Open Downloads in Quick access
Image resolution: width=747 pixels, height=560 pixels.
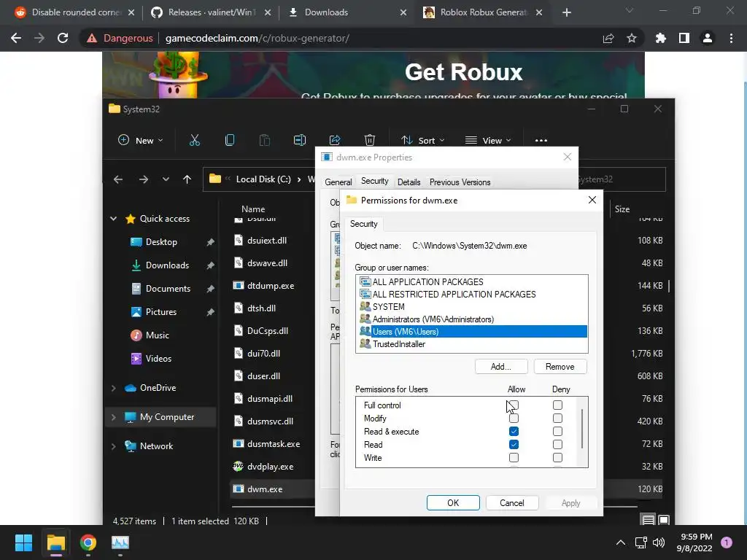pos(167,265)
